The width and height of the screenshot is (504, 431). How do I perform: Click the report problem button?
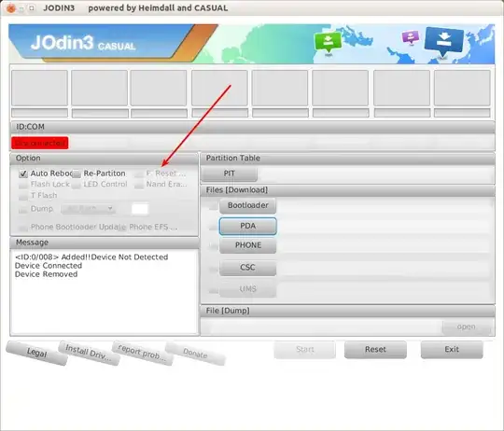pyautogui.click(x=142, y=353)
